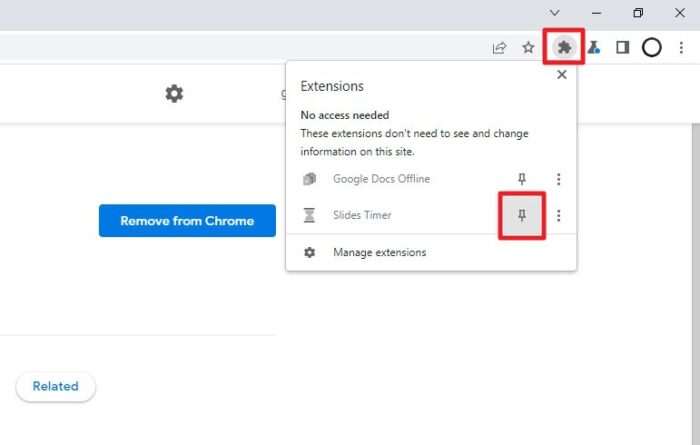The width and height of the screenshot is (700, 445).
Task: Select Slides Timer in extensions list
Action: pyautogui.click(x=362, y=215)
